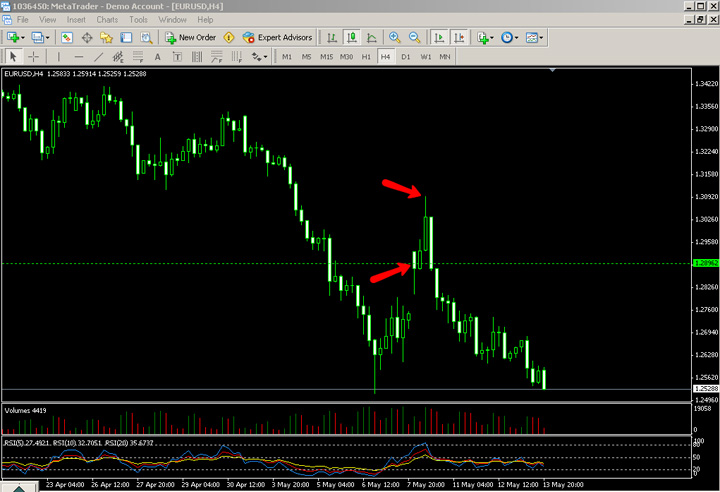The image size is (720, 492).
Task: Toggle the Terminal window icon
Action: (x=126, y=37)
